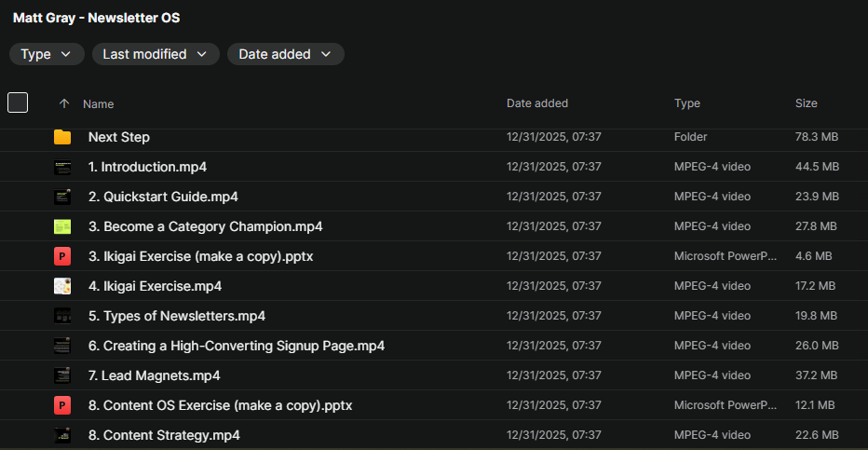Expand the Date added filter dropdown

[x=285, y=54]
